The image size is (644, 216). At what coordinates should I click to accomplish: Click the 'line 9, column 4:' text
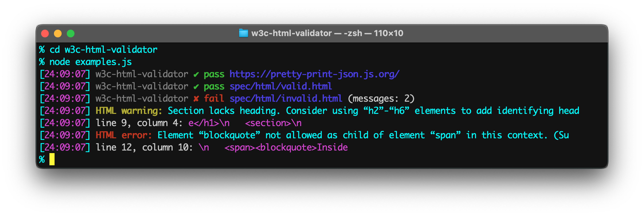(x=139, y=123)
